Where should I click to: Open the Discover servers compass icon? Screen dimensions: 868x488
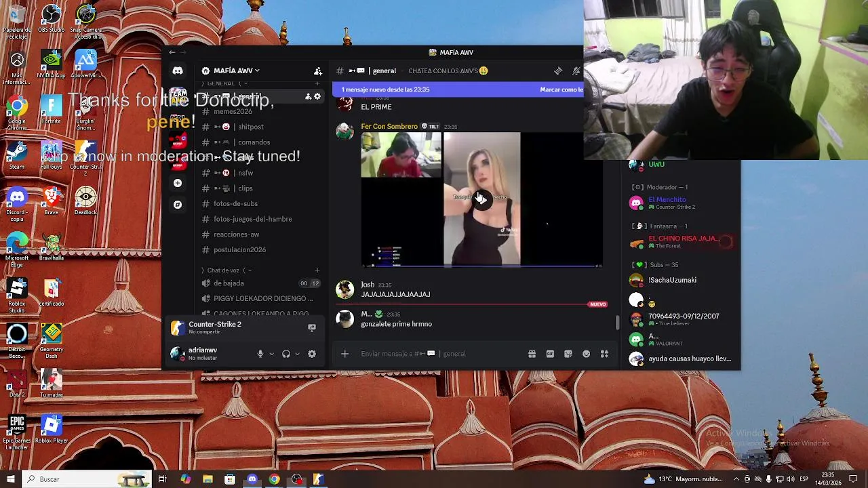tap(178, 205)
